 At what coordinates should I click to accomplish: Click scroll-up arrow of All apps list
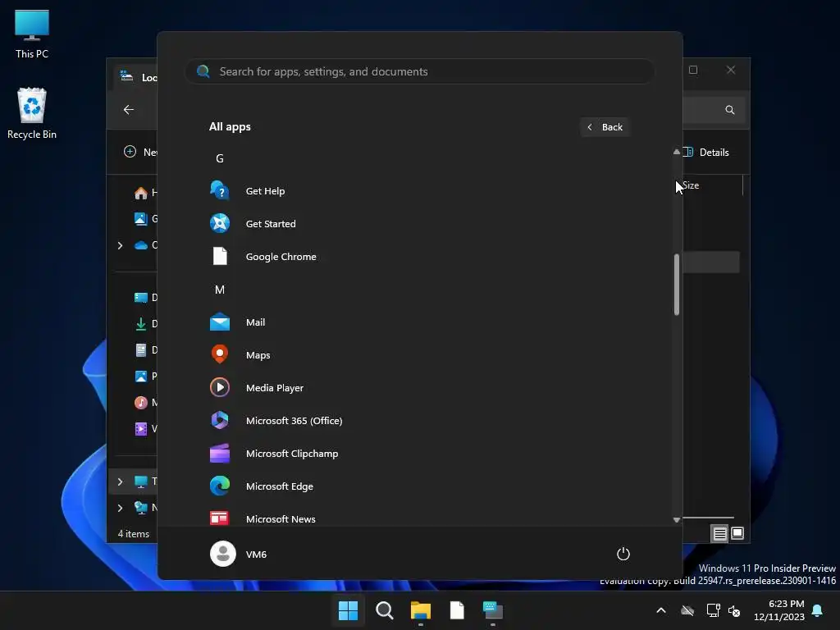click(677, 152)
